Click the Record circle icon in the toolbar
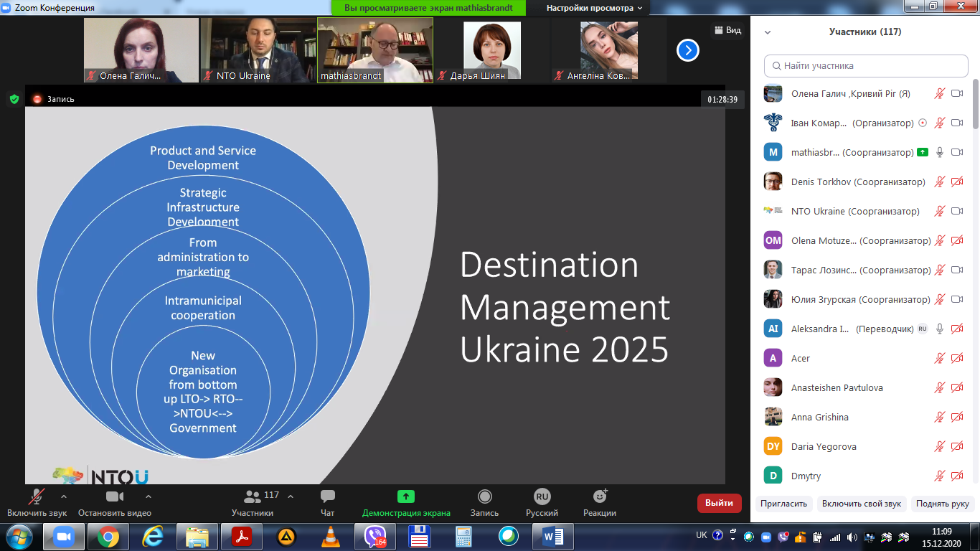980x551 pixels. 485,496
